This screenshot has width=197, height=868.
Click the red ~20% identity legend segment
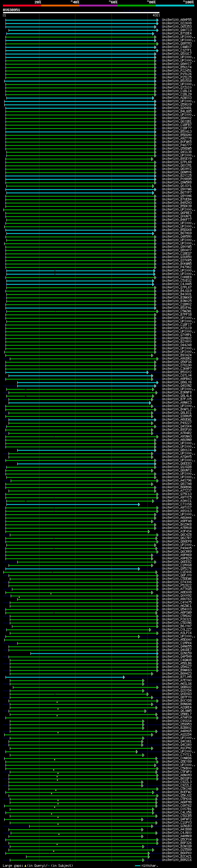click(22, 6)
